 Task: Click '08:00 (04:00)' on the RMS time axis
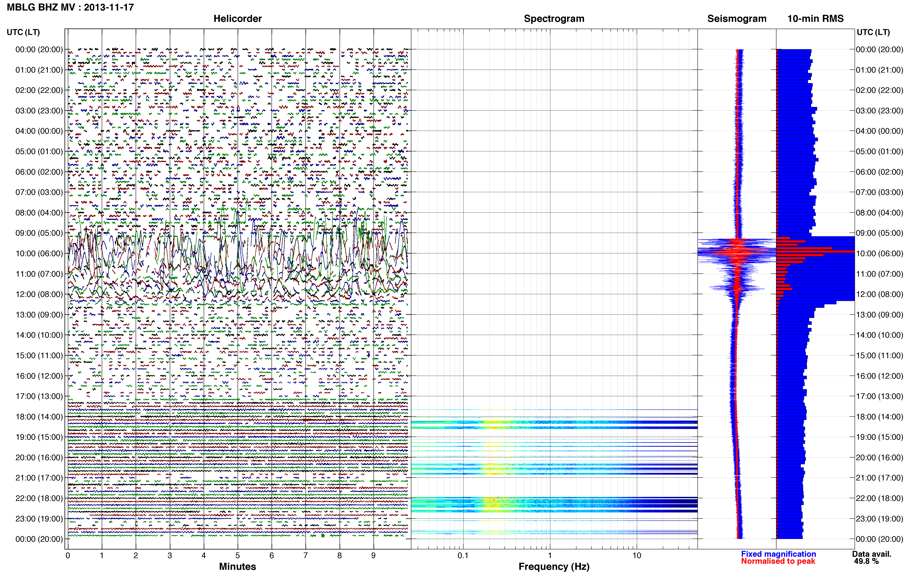(x=879, y=213)
